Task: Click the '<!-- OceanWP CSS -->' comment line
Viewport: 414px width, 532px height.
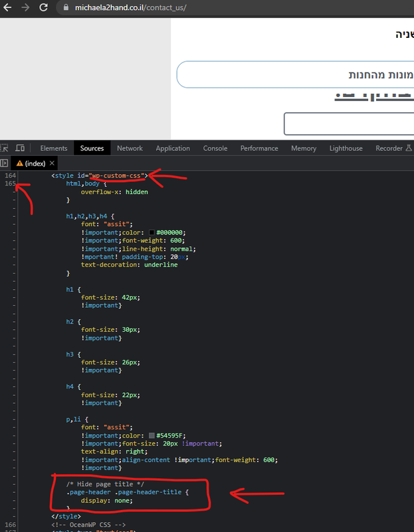Action: (x=88, y=525)
